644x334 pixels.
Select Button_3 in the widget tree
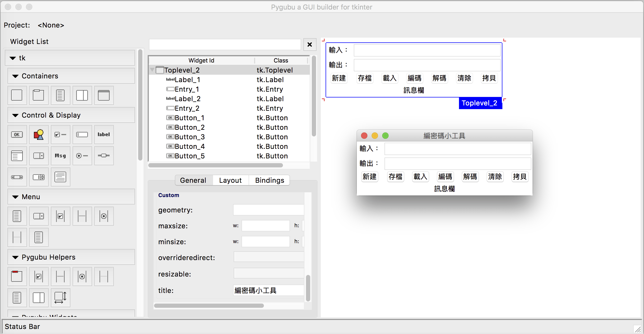click(190, 137)
